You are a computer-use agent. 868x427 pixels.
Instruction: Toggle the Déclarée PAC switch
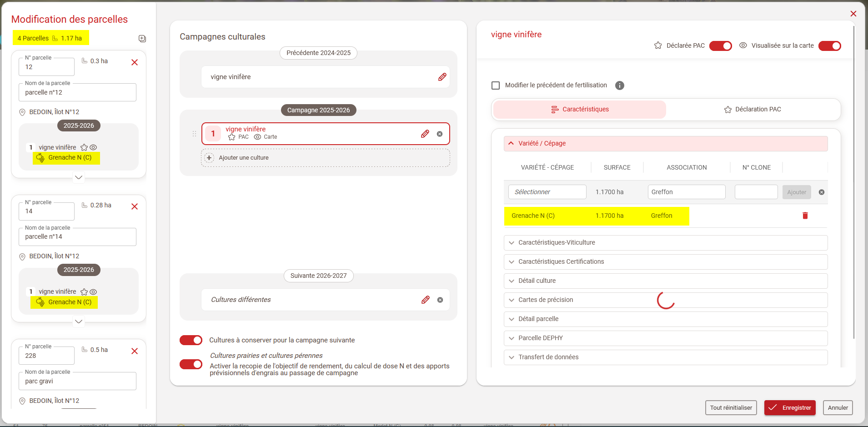720,46
